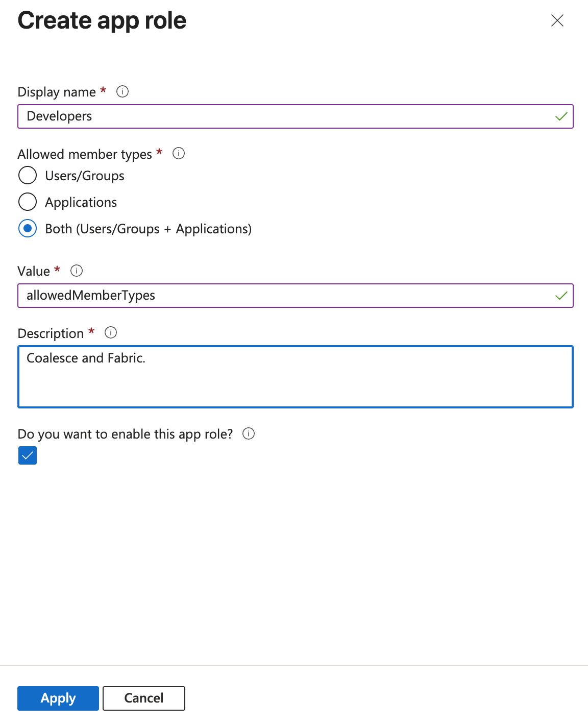Click the Allowed member types info icon

tap(179, 153)
